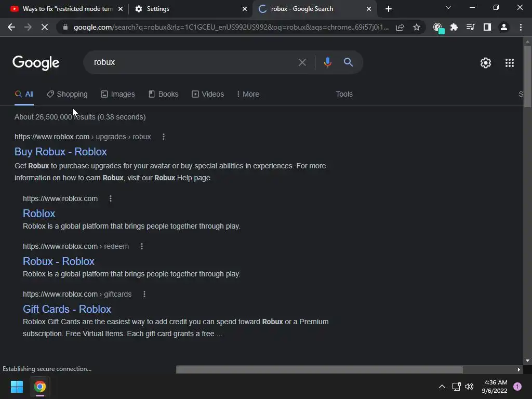Click the vertical scrollbar thumb
Viewport: 532px width, 399px height.
tap(527, 76)
